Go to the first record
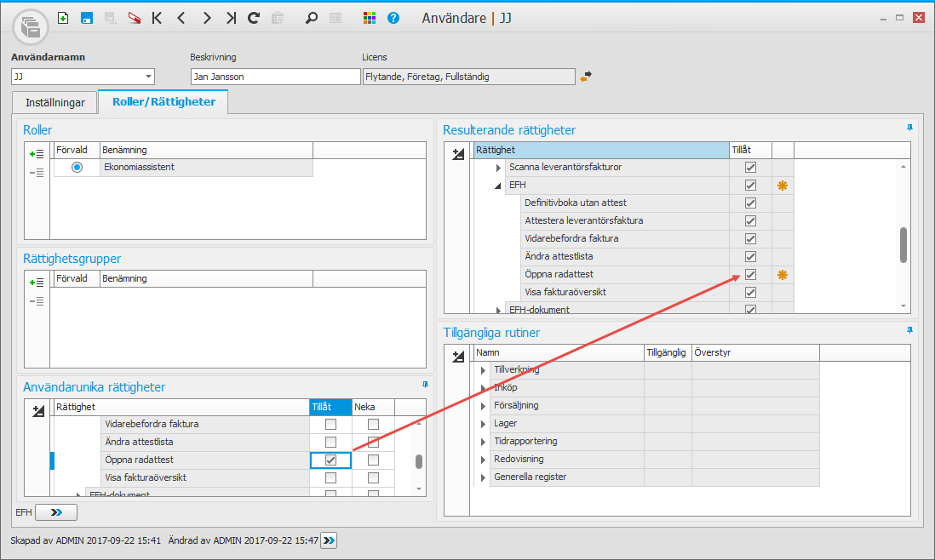Viewport: 935px width, 560px height. [x=157, y=18]
